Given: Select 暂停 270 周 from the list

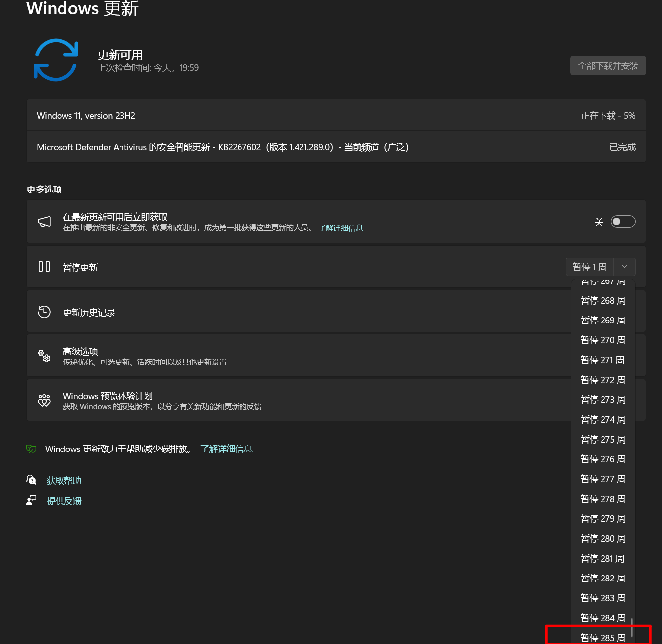Looking at the screenshot, I should click(603, 340).
